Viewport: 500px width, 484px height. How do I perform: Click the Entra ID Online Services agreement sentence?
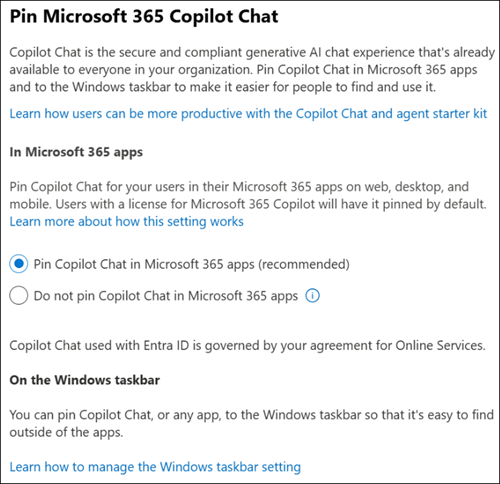(x=247, y=346)
